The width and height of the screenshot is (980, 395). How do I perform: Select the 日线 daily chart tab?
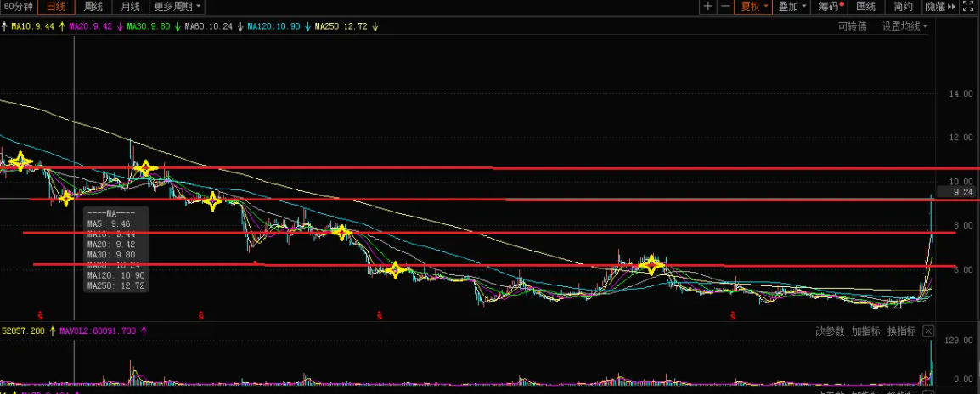pos(56,7)
